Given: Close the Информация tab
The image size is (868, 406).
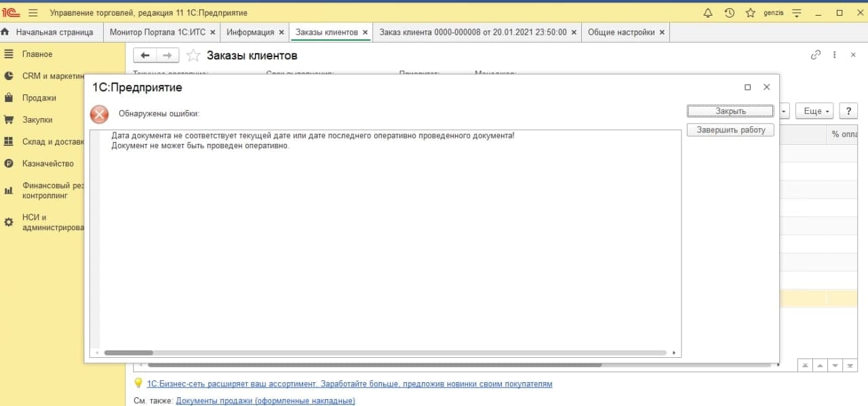Looking at the screenshot, I should coord(281,32).
